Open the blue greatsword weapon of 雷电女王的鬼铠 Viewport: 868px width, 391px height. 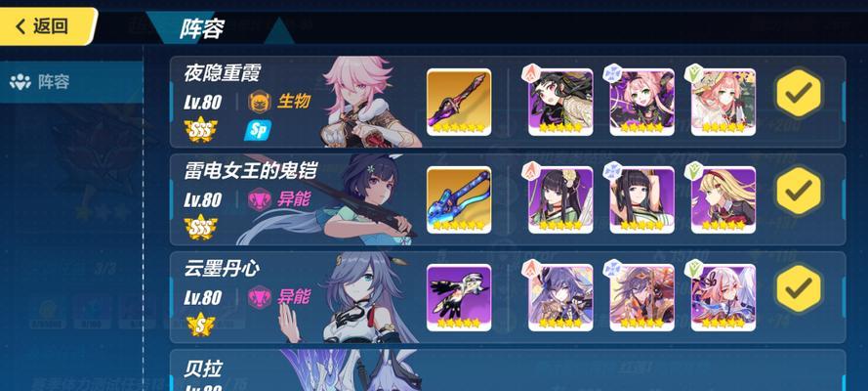459,199
